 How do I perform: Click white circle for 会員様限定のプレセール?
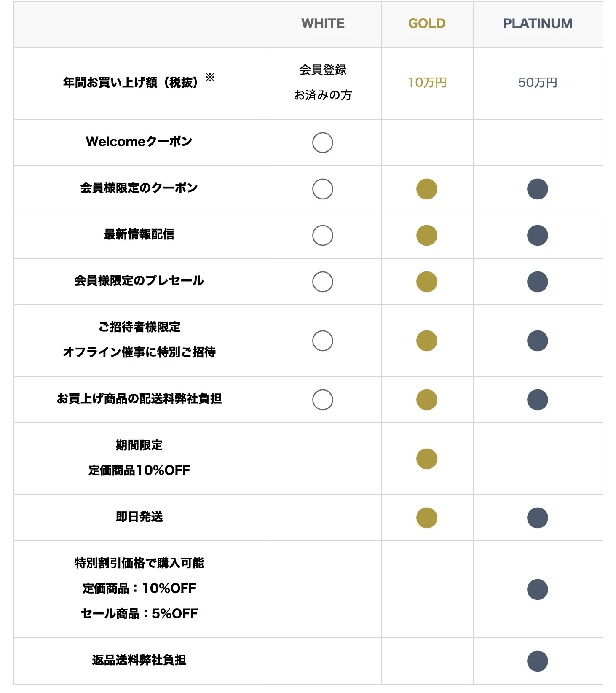(x=323, y=282)
